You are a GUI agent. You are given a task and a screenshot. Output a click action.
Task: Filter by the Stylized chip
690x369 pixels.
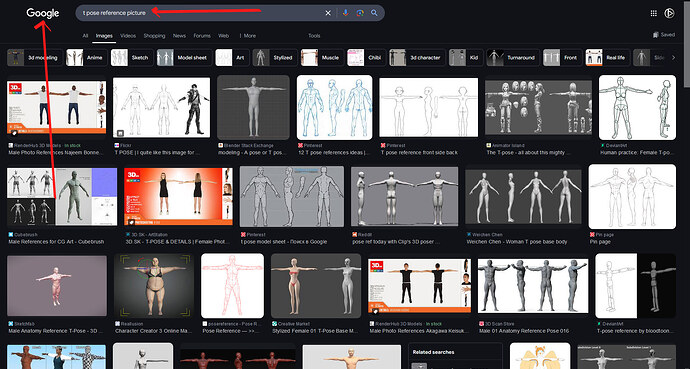[x=275, y=58]
